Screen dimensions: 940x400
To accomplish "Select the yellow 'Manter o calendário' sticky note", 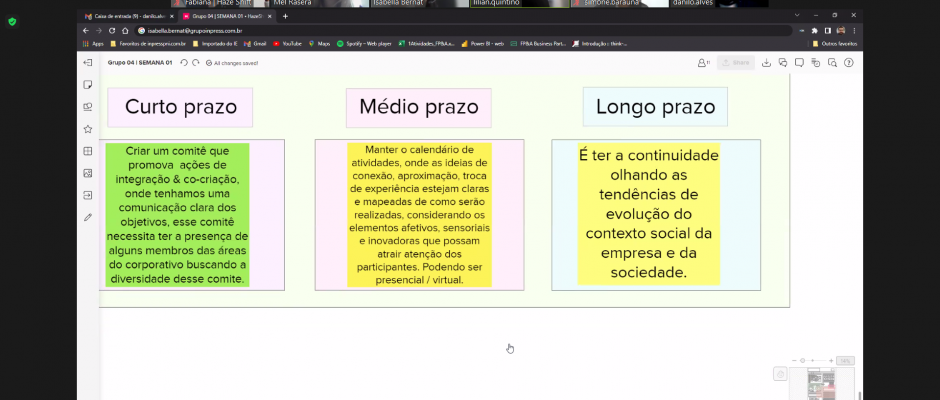I will 420,215.
